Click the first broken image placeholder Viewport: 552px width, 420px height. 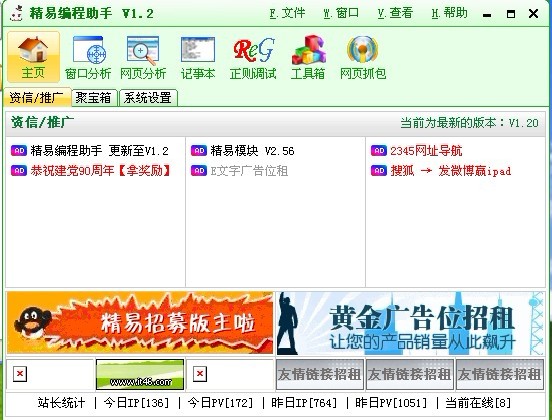click(20, 374)
